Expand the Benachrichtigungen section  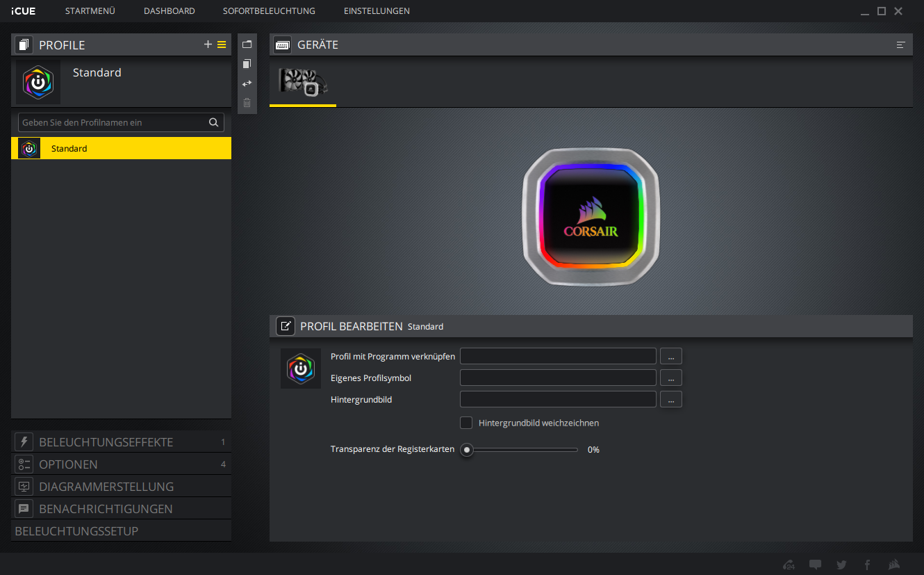coord(121,508)
